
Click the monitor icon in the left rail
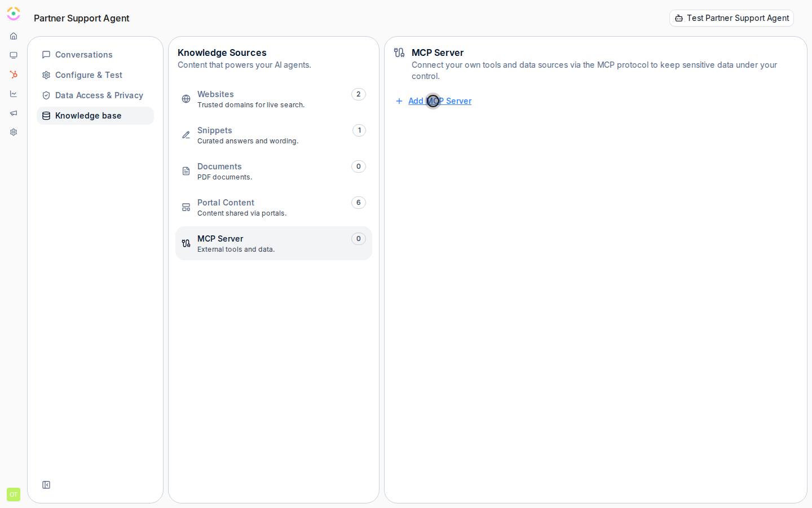coord(14,55)
